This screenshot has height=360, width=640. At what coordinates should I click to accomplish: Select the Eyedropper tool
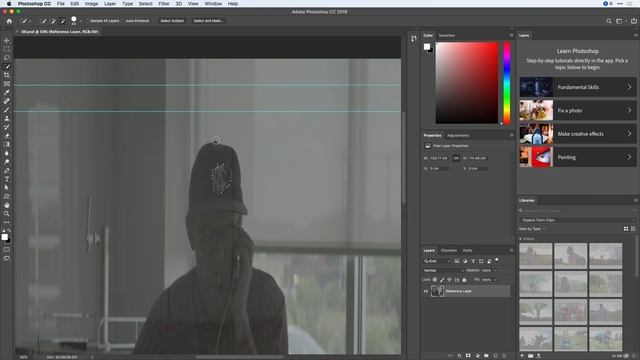point(7,92)
